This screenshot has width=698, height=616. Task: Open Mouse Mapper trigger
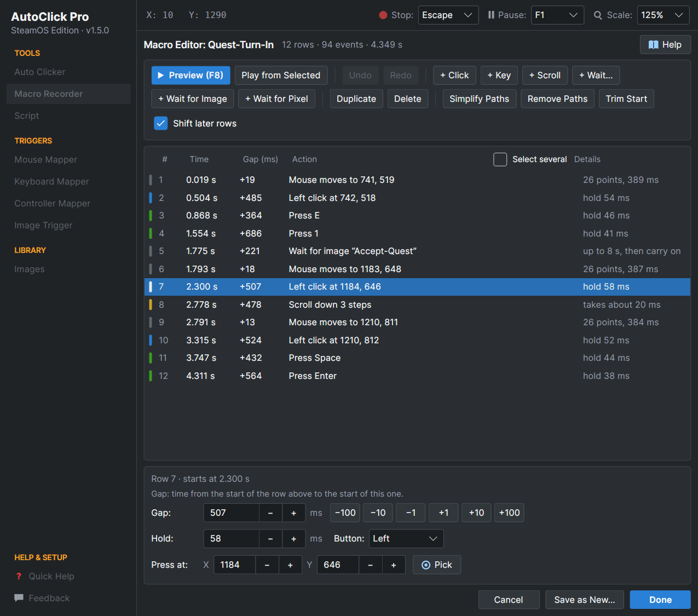click(68, 159)
